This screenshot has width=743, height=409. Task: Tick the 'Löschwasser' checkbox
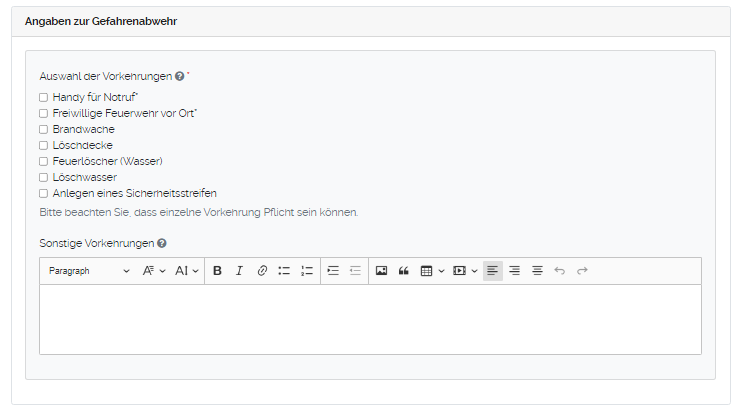[43, 177]
